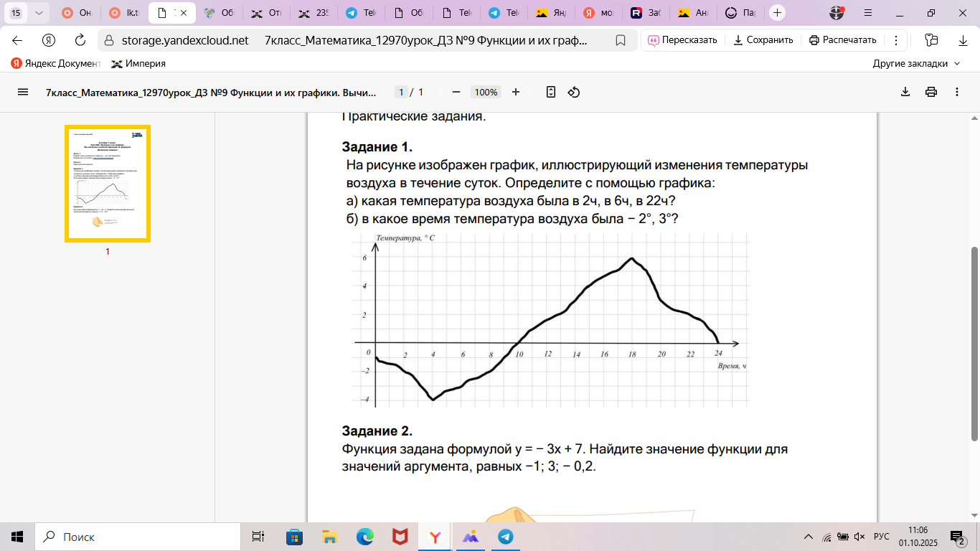
Task: Open the Яндекс Документы bookmark
Action: click(x=56, y=63)
